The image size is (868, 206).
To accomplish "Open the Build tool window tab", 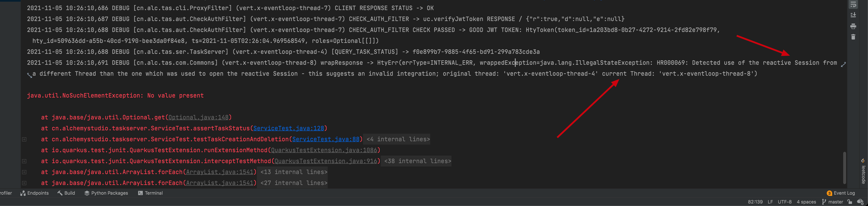I will tap(66, 193).
